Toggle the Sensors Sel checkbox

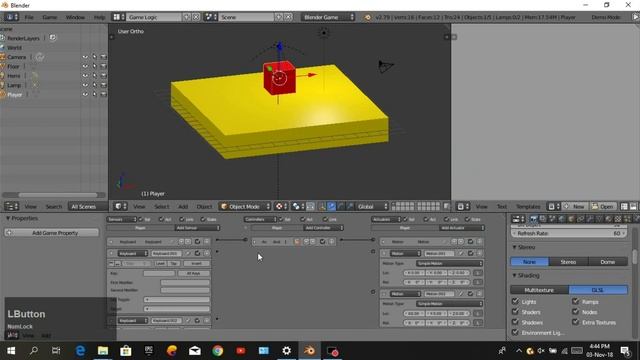[141, 219]
